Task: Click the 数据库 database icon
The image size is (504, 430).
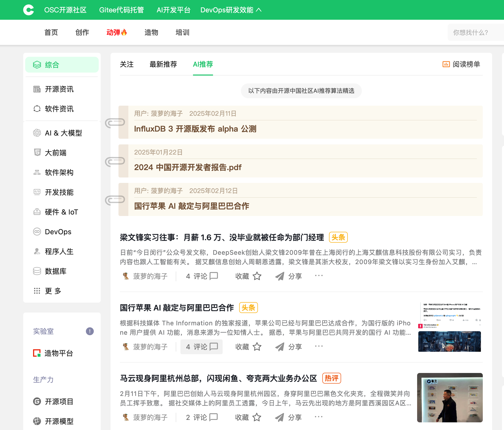Action: [37, 271]
